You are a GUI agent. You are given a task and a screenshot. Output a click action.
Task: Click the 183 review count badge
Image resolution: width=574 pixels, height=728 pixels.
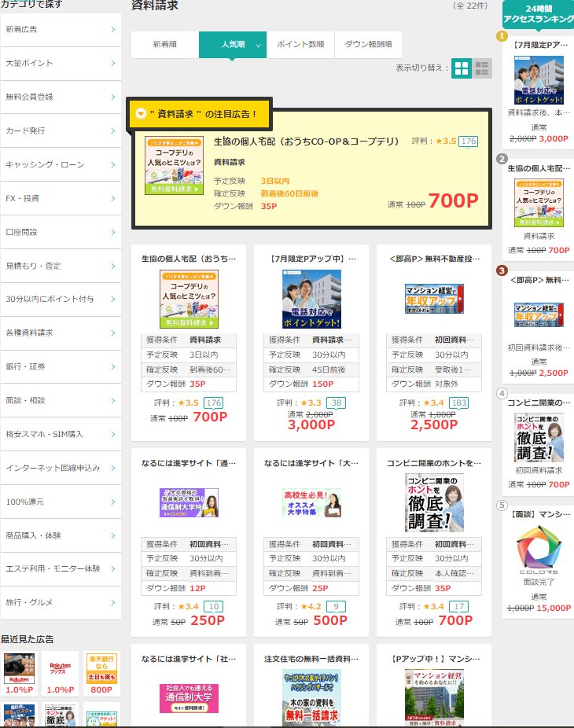click(459, 403)
